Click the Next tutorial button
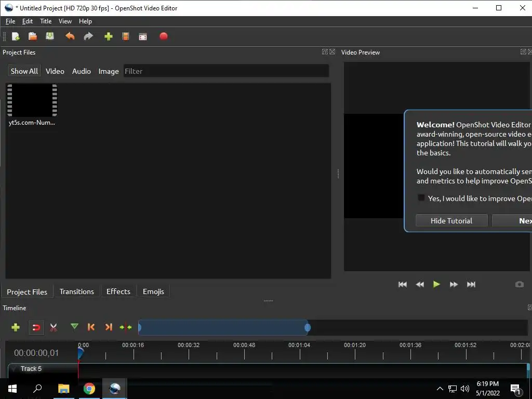The width and height of the screenshot is (532, 399). 512,220
